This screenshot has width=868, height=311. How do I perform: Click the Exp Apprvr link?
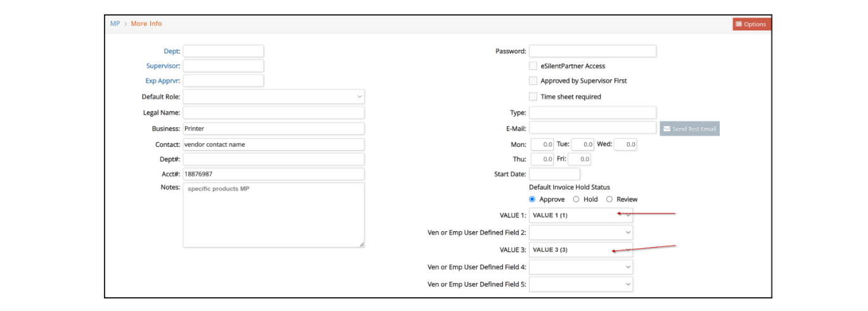coord(163,81)
